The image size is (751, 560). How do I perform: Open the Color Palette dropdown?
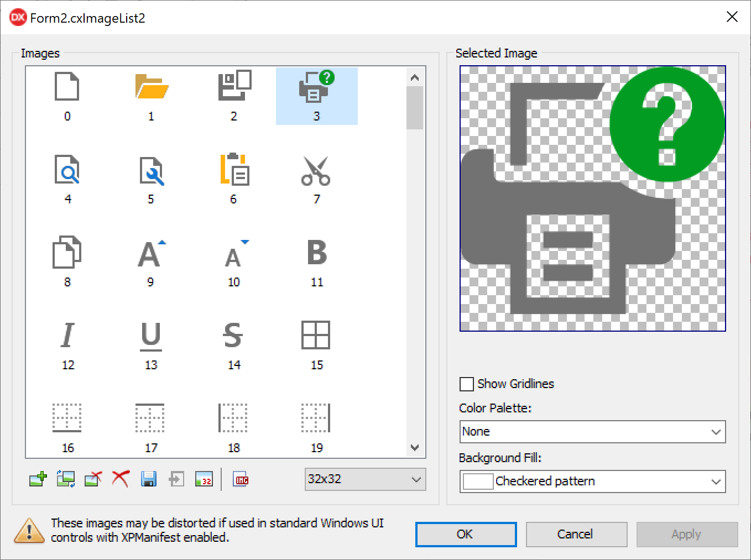tap(592, 432)
